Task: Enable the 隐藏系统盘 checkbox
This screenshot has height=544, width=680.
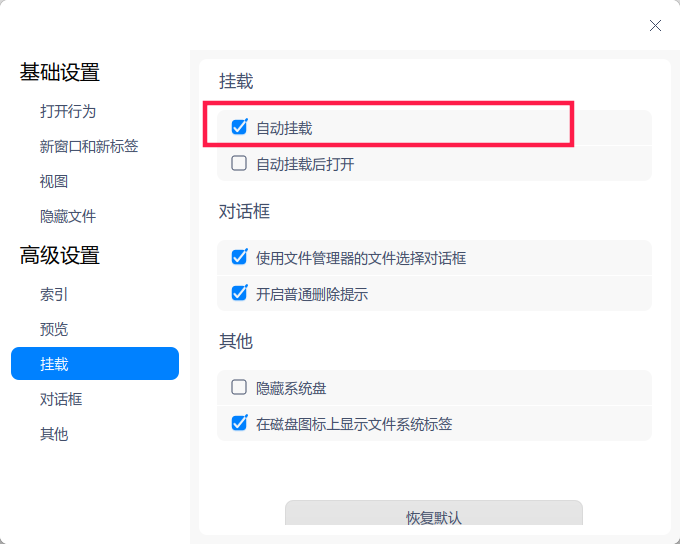Action: pyautogui.click(x=239, y=388)
